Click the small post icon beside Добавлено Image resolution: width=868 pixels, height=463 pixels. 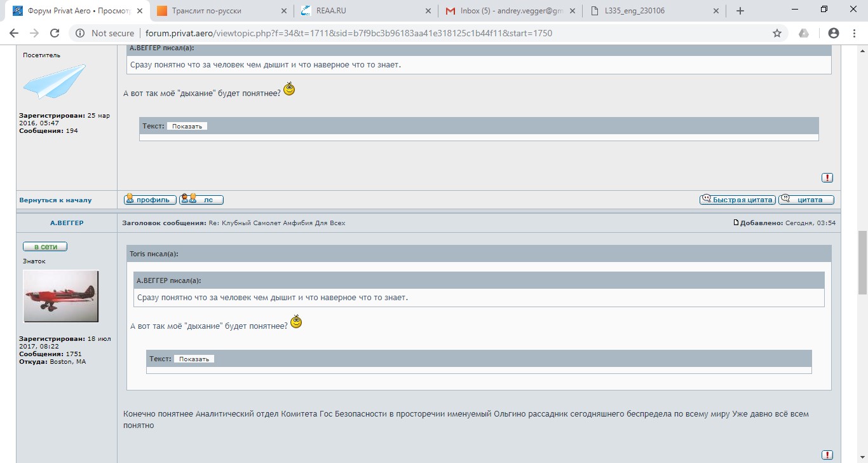click(736, 223)
